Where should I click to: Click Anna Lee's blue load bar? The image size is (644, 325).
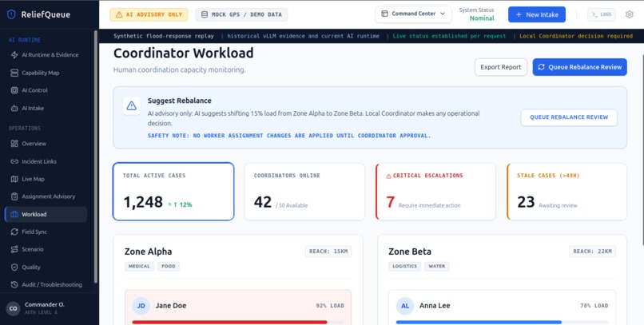(479, 322)
